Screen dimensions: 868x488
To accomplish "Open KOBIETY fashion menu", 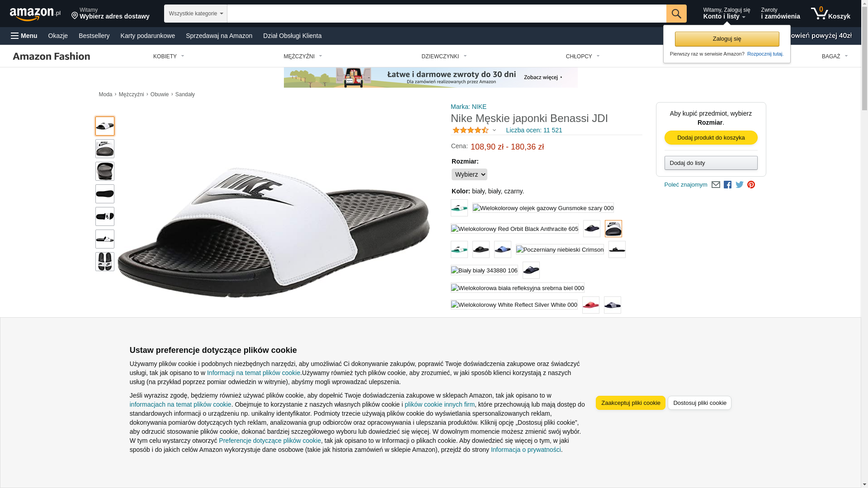I will pyautogui.click(x=169, y=56).
